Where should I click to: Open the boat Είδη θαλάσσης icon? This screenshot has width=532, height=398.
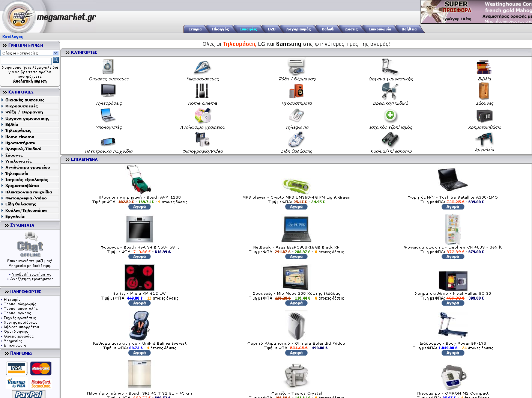pos(296,139)
